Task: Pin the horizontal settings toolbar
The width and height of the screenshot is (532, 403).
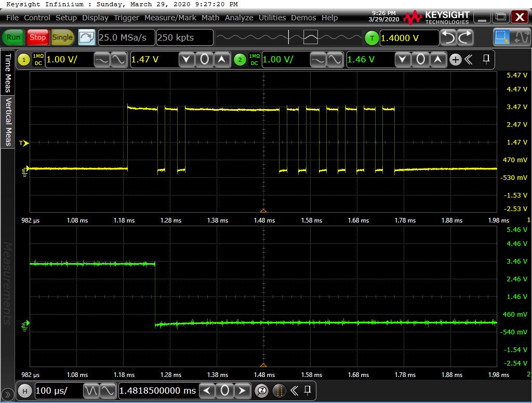Action: click(x=308, y=390)
